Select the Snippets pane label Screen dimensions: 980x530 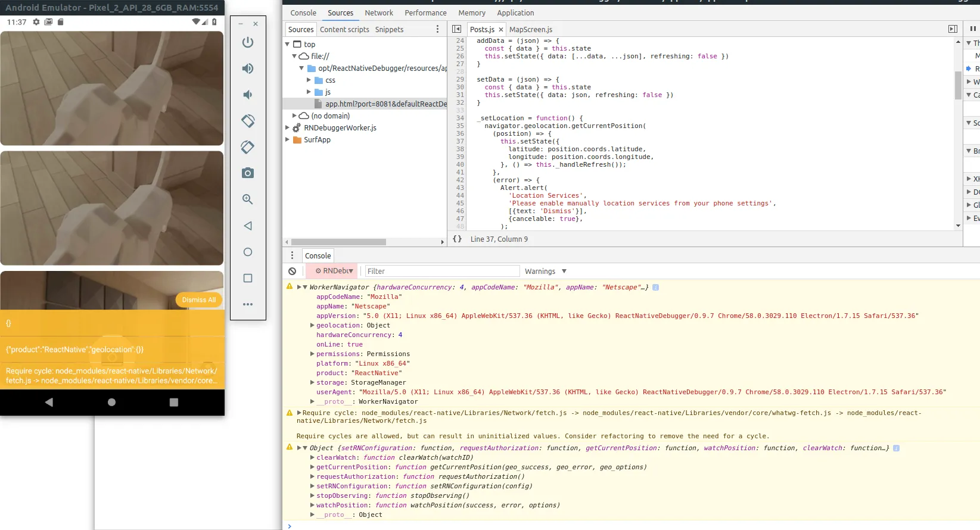point(389,29)
